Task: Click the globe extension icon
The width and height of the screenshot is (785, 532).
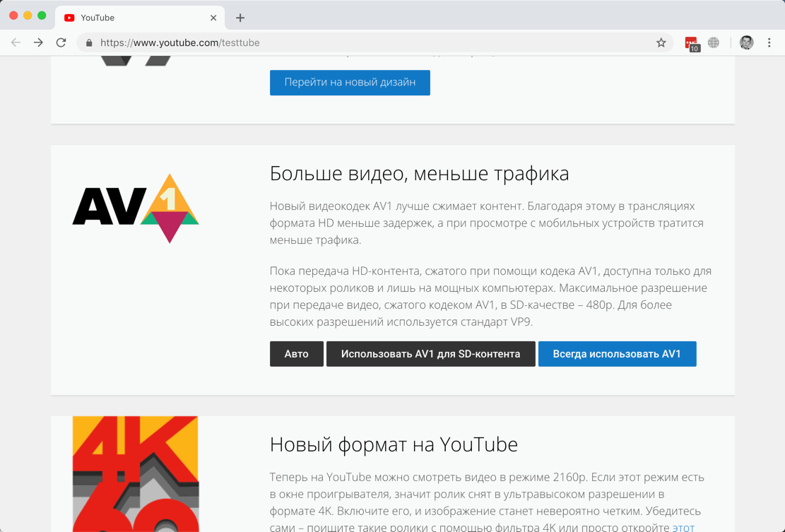Action: pyautogui.click(x=714, y=42)
